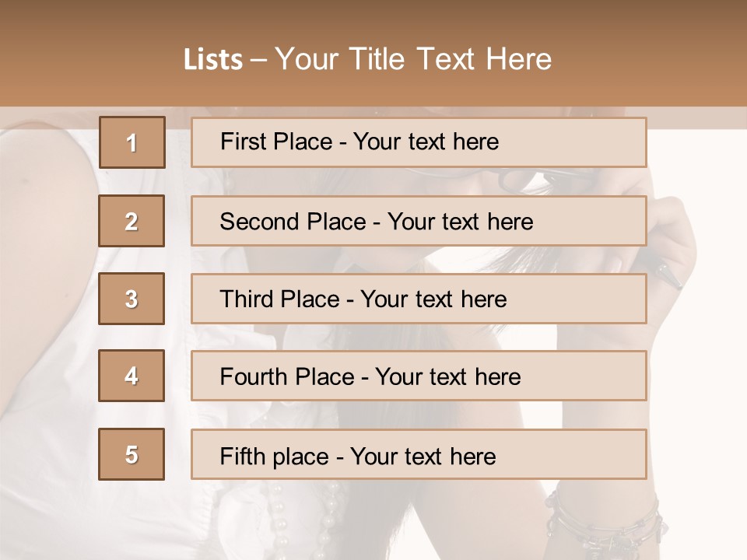747x560 pixels.
Task: Select the 'Third Place' text box
Action: click(x=419, y=299)
